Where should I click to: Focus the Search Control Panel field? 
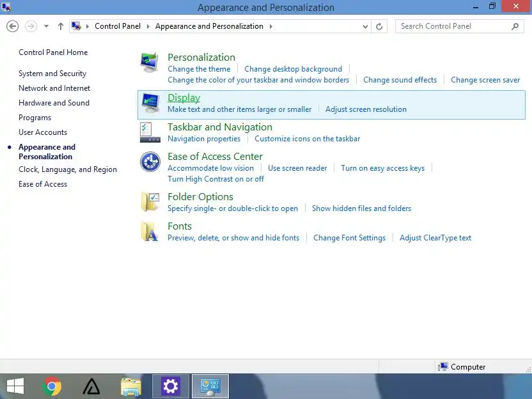point(459,26)
